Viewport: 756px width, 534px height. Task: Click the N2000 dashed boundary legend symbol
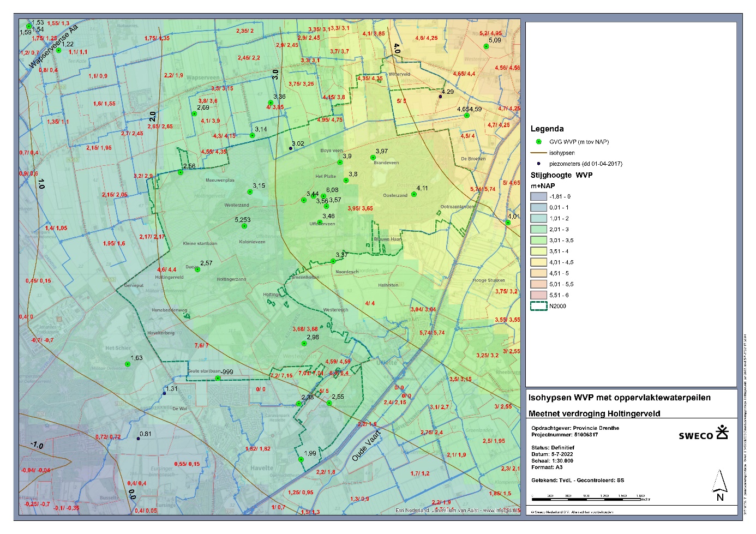tap(538, 306)
